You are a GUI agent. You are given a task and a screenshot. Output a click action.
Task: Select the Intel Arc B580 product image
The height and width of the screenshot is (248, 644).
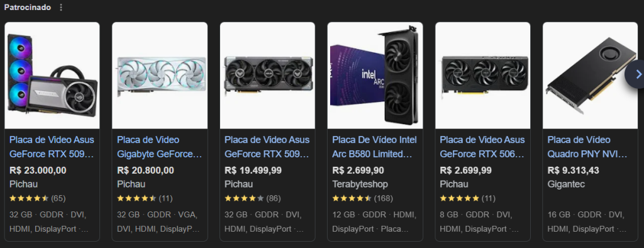(375, 76)
